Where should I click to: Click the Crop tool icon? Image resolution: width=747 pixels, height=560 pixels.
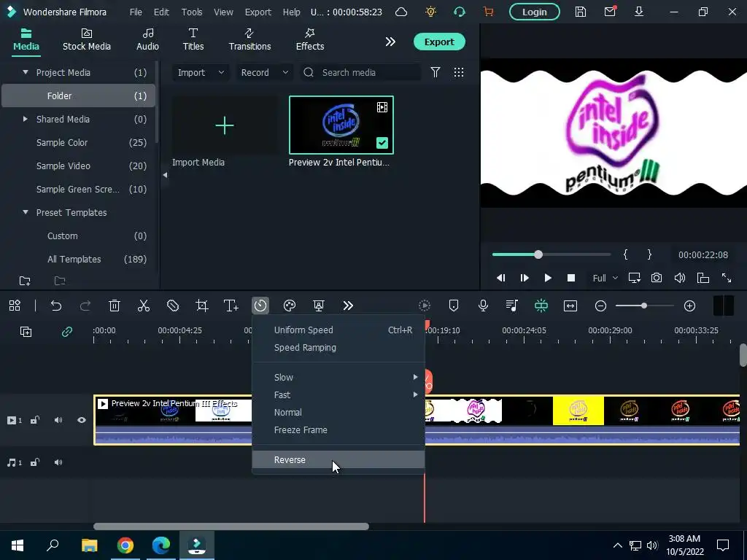click(202, 306)
